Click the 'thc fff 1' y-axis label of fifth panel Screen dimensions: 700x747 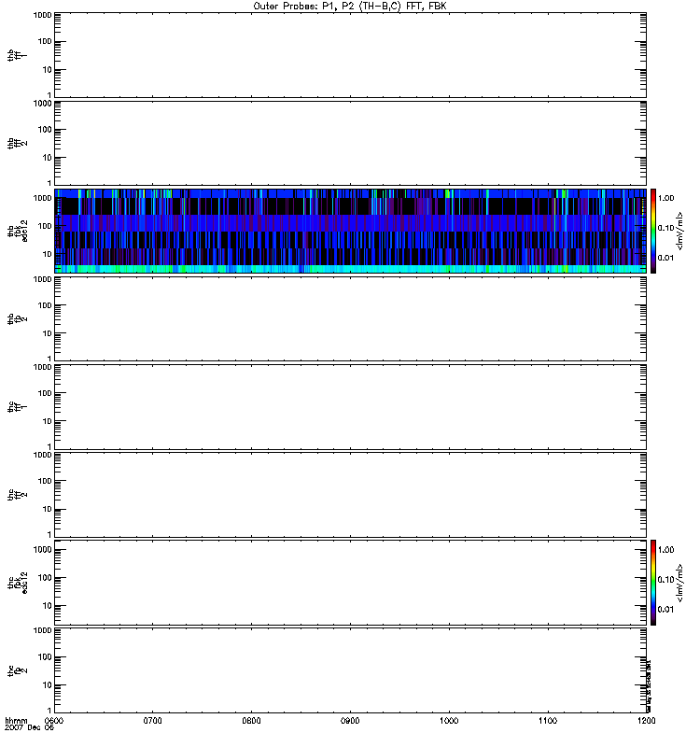17,407
